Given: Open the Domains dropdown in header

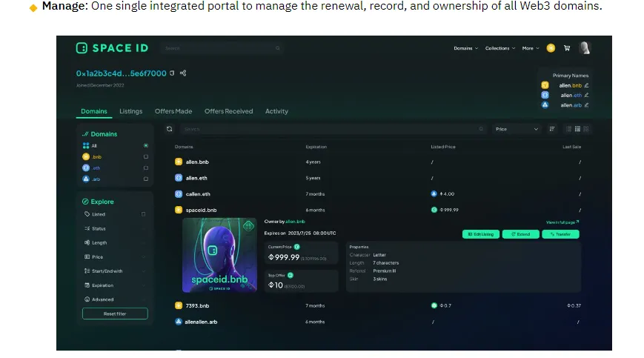Looking at the screenshot, I should [x=465, y=48].
